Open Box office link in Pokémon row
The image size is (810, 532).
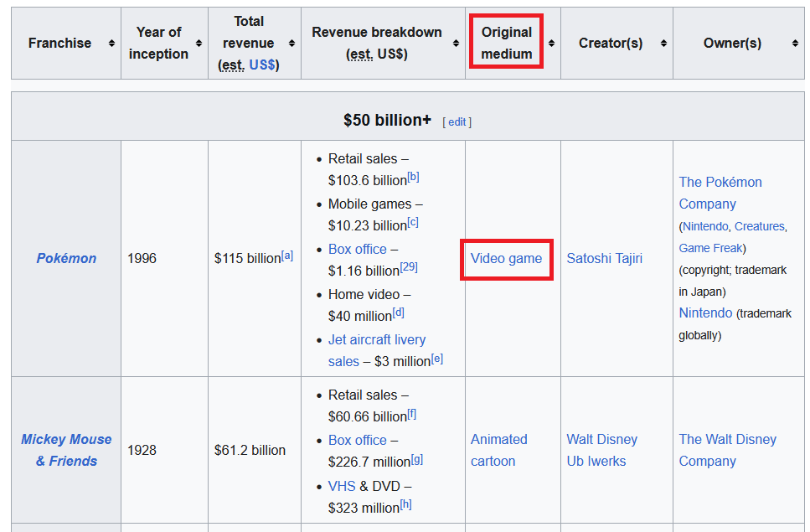click(358, 249)
